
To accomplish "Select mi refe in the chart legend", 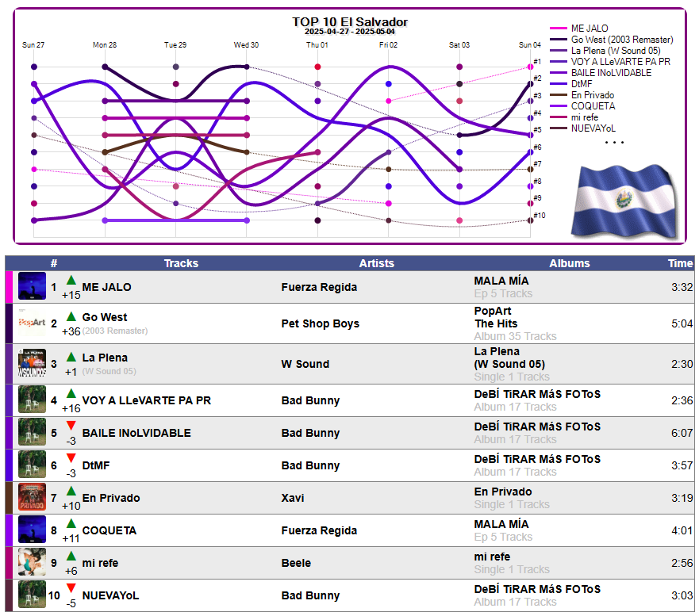I will tap(585, 117).
